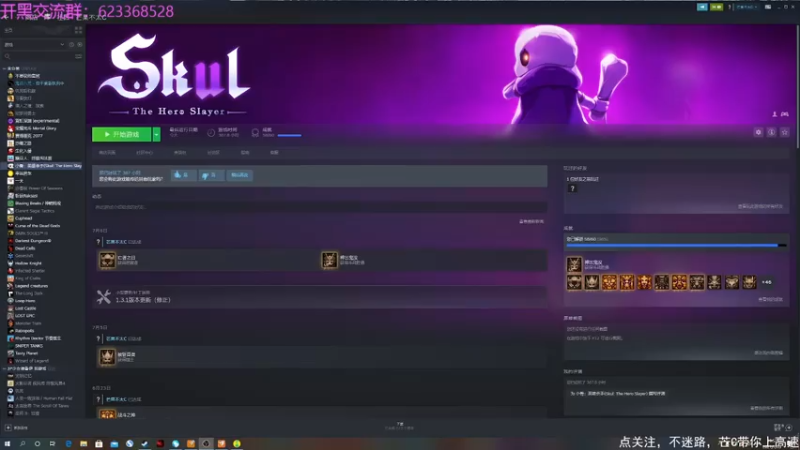The width and height of the screenshot is (800, 450).
Task: Click the play time clock icon
Action: point(211,133)
